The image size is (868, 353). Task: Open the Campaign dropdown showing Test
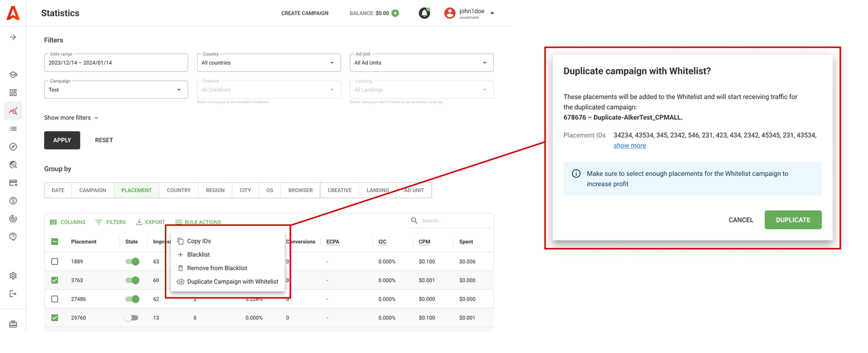pos(116,90)
